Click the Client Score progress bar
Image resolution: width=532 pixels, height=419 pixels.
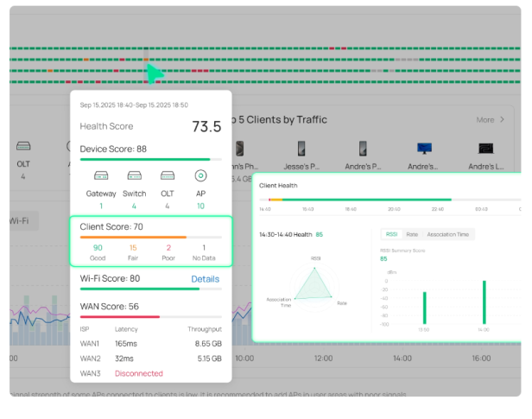pos(150,238)
